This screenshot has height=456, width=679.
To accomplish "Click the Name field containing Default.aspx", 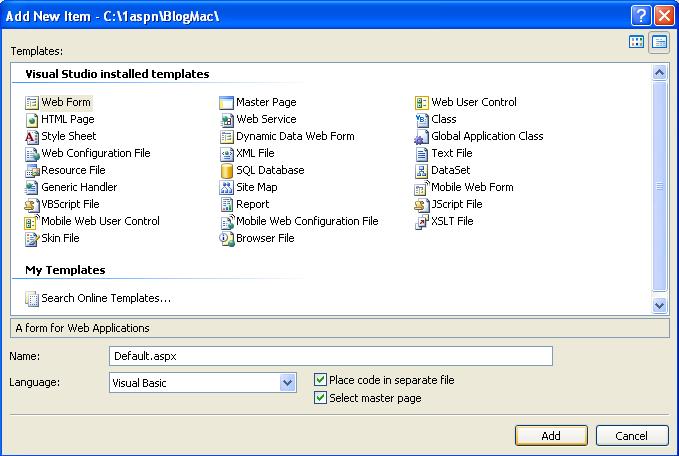I will tap(331, 356).
